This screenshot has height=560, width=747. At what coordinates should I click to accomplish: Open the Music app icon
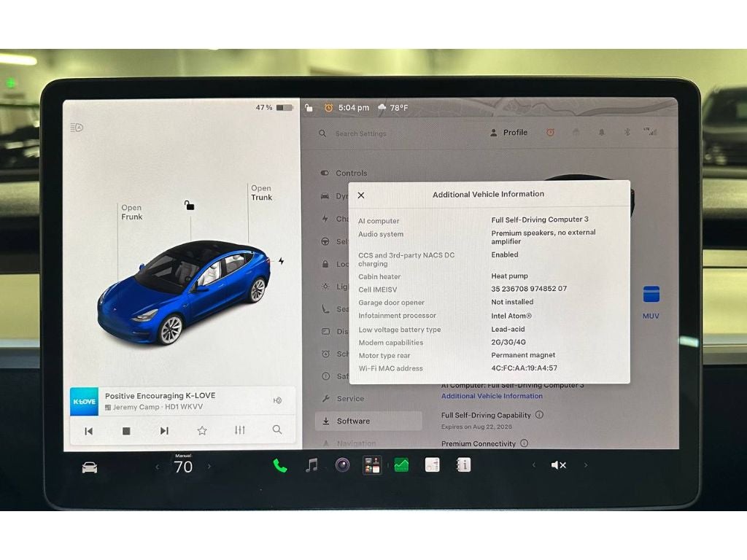pos(311,465)
